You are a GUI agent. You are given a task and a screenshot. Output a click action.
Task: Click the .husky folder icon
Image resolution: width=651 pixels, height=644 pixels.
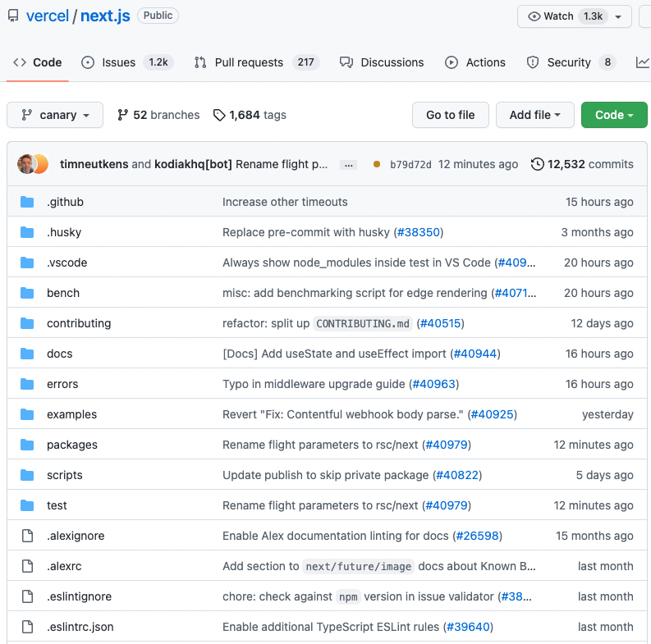(x=27, y=232)
